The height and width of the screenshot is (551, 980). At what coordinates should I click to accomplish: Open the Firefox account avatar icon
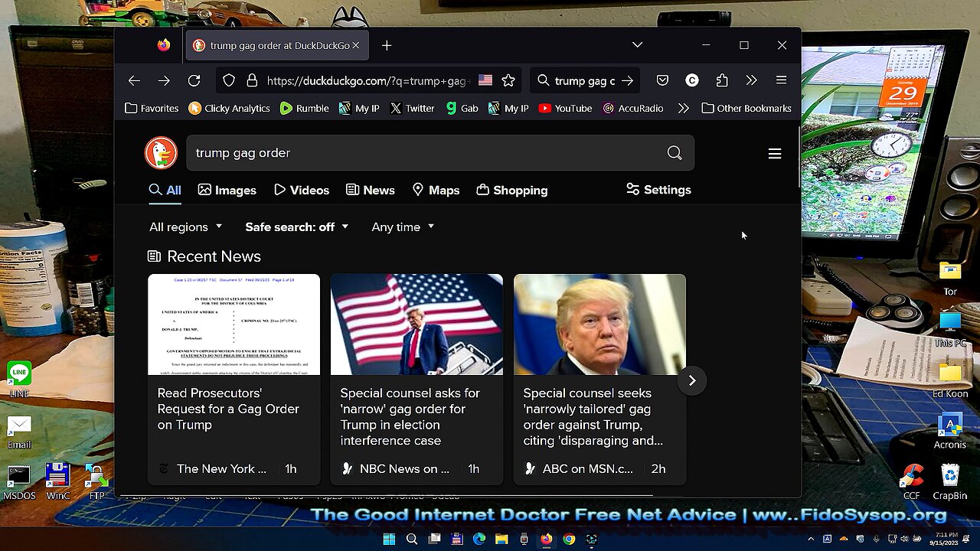(692, 80)
